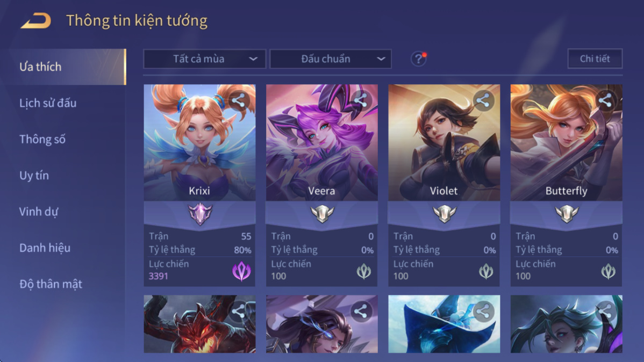644x362 pixels.
Task: Click Krixi's purple Lực chiến power icon
Action: (241, 271)
